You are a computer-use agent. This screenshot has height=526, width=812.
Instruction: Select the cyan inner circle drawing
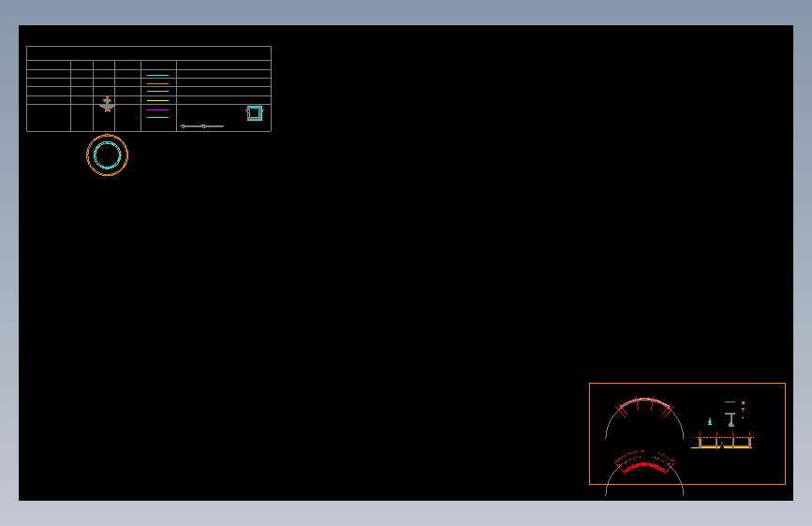pos(107,154)
